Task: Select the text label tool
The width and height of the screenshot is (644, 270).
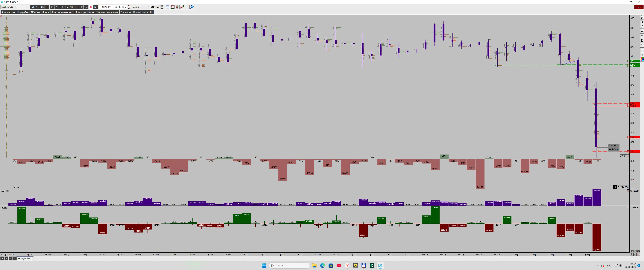Action: (642, 50)
